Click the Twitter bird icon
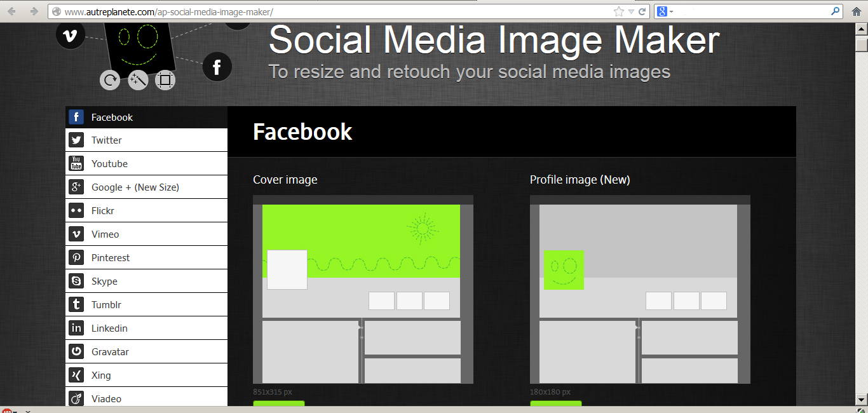The height and width of the screenshot is (413, 868). (x=76, y=140)
